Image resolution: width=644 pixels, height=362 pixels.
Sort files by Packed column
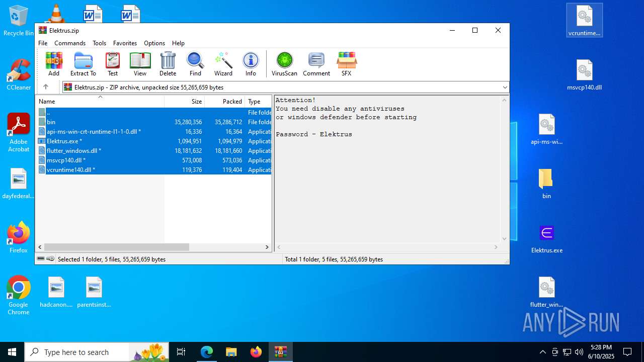coord(225,101)
